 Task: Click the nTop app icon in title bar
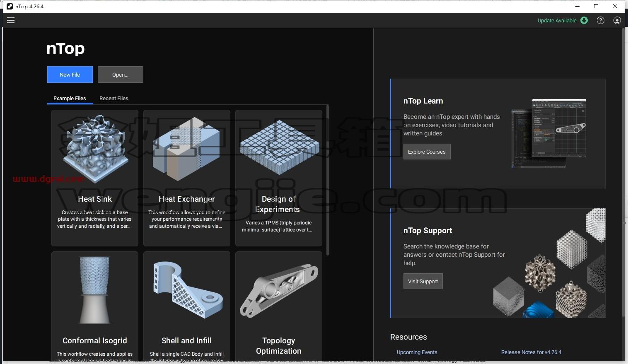pos(10,6)
